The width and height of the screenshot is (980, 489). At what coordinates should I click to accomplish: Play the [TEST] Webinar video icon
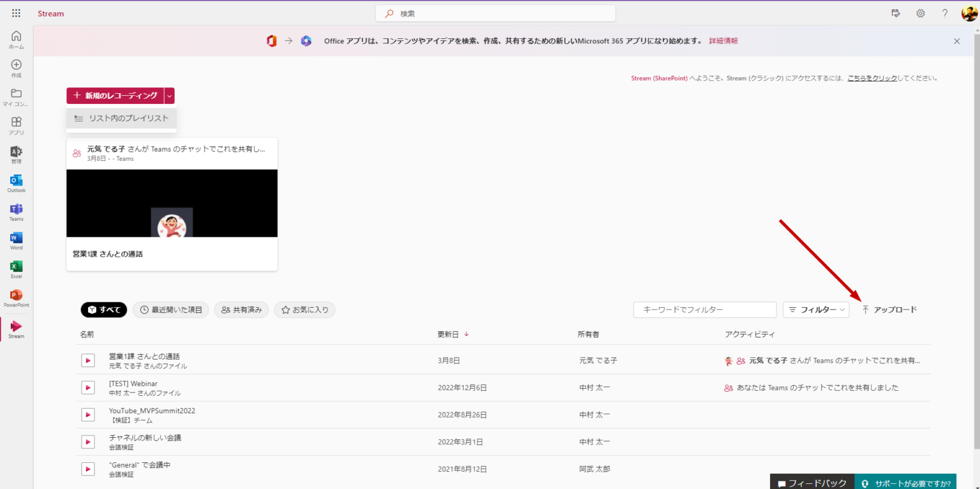tap(88, 387)
